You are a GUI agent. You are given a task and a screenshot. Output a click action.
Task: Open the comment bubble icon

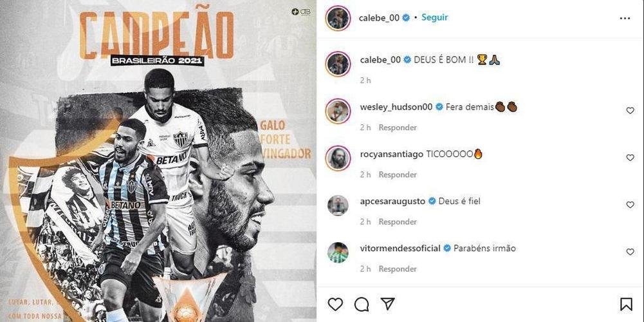(362, 305)
